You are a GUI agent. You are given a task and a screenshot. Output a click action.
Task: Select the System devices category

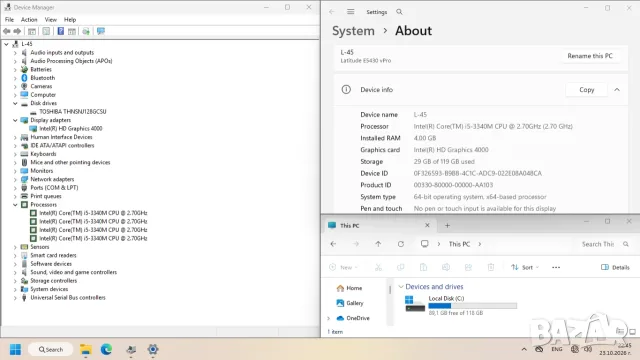coord(49,289)
